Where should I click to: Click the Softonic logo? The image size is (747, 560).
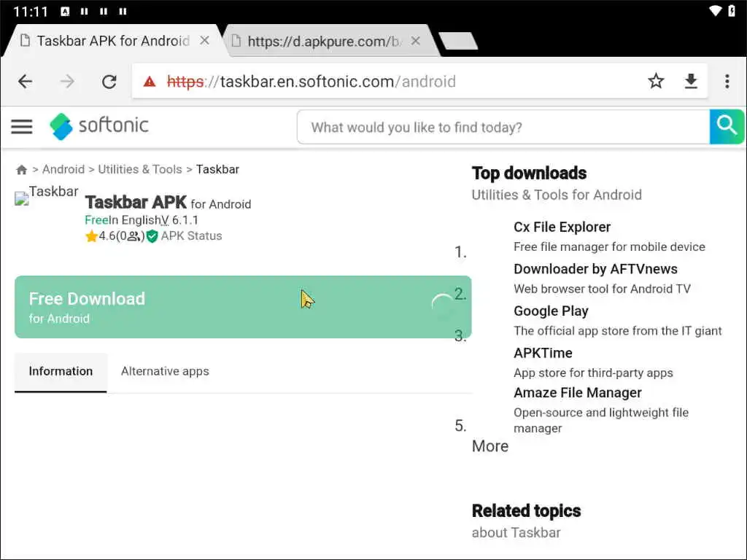coord(99,126)
